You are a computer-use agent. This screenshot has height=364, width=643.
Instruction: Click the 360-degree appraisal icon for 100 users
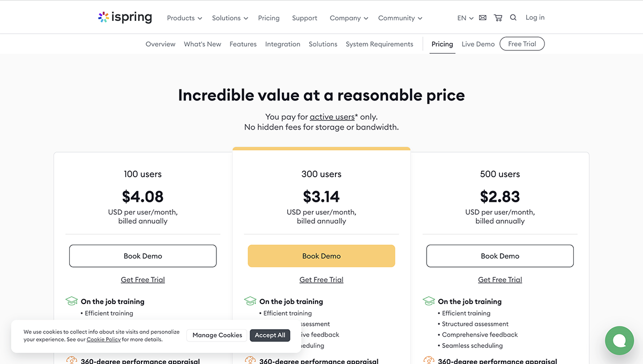[x=72, y=360]
